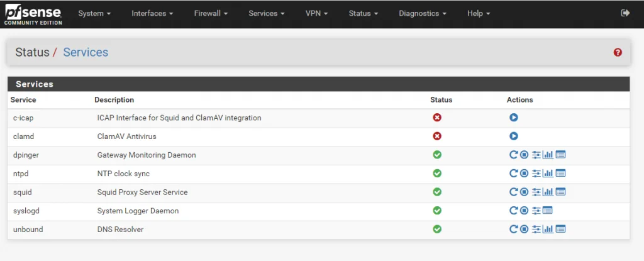The height and width of the screenshot is (261, 644).
Task: Restart the unbound DNS Resolver service
Action: point(513,229)
